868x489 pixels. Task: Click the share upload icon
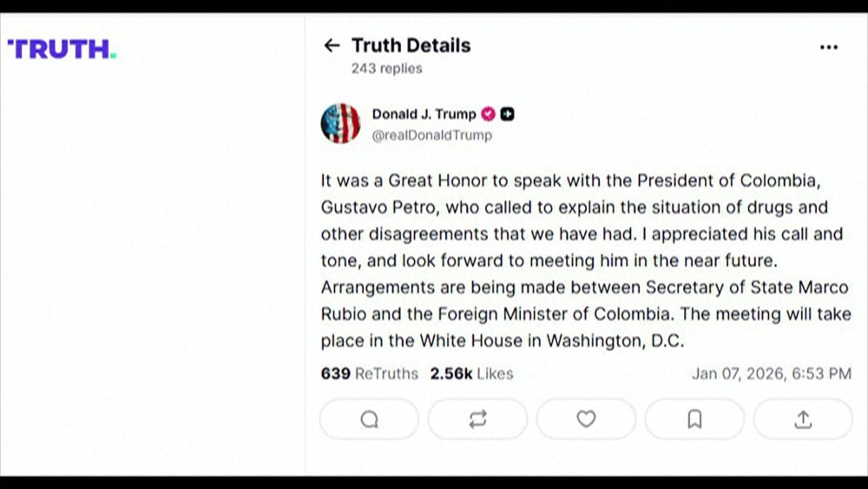(803, 420)
